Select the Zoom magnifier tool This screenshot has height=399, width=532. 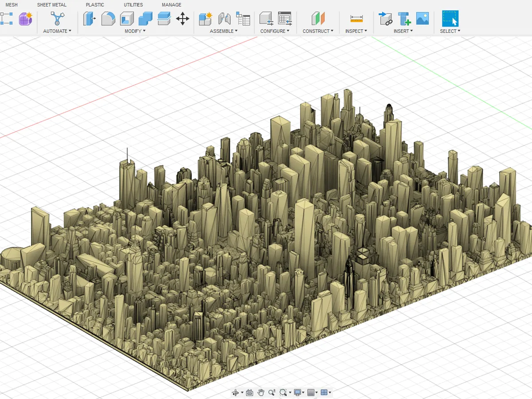click(272, 392)
